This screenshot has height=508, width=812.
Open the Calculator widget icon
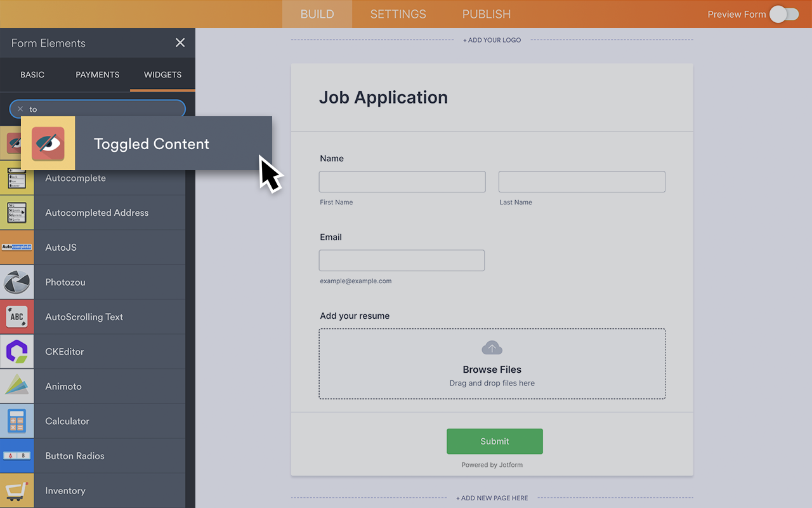(17, 421)
